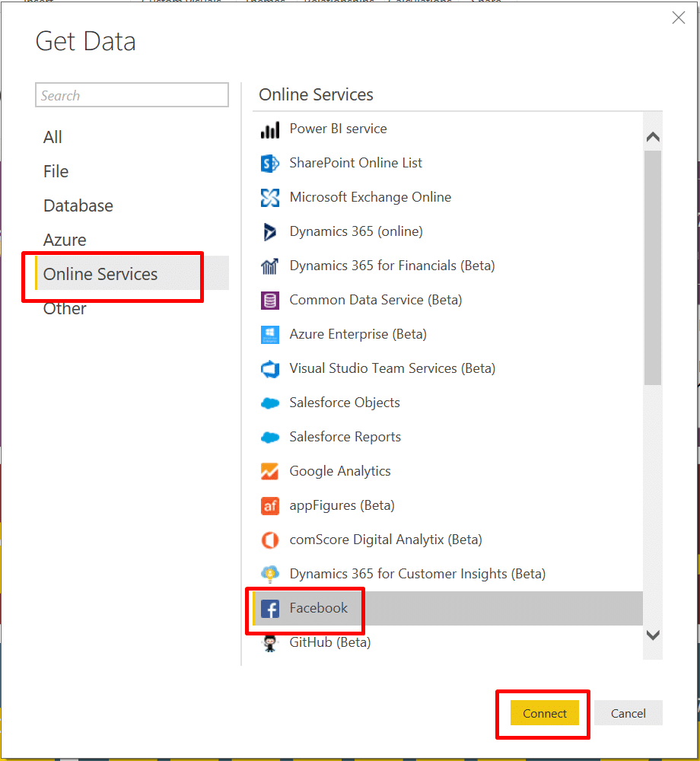Choose Salesforce Objects label

pyautogui.click(x=345, y=403)
